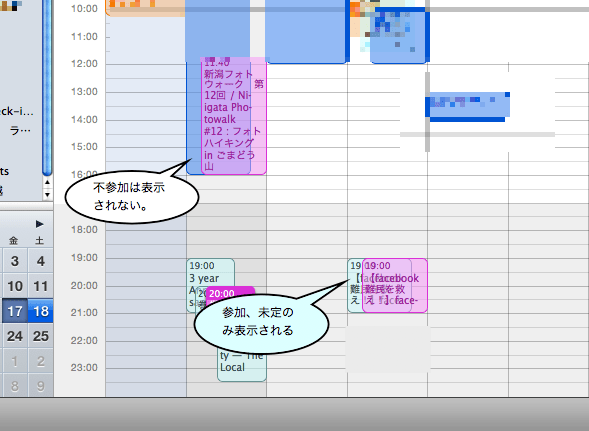The width and height of the screenshot is (589, 431).
Task: Open the pink 19:00 facebook event
Action: (395, 286)
